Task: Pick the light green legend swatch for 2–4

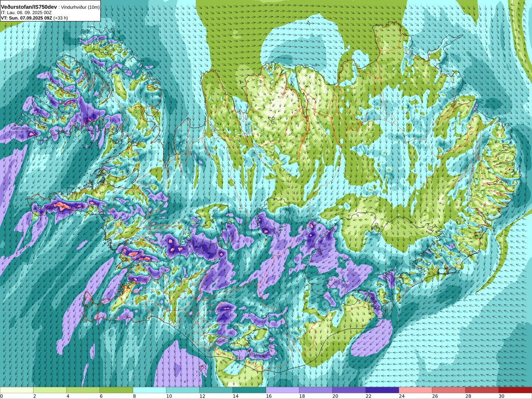Action: (x=50, y=390)
